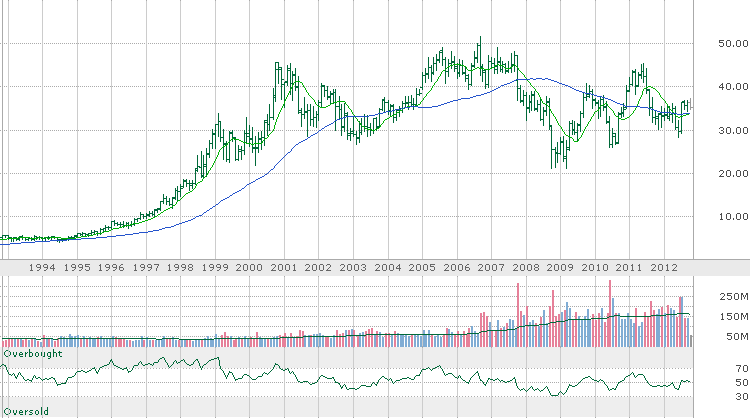Click the 150M volume axis label

[x=734, y=317]
